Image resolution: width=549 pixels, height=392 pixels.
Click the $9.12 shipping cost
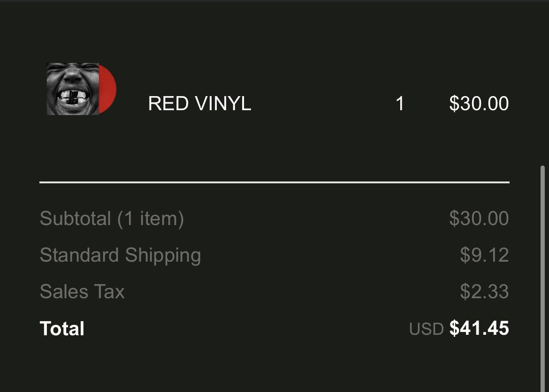(x=485, y=255)
